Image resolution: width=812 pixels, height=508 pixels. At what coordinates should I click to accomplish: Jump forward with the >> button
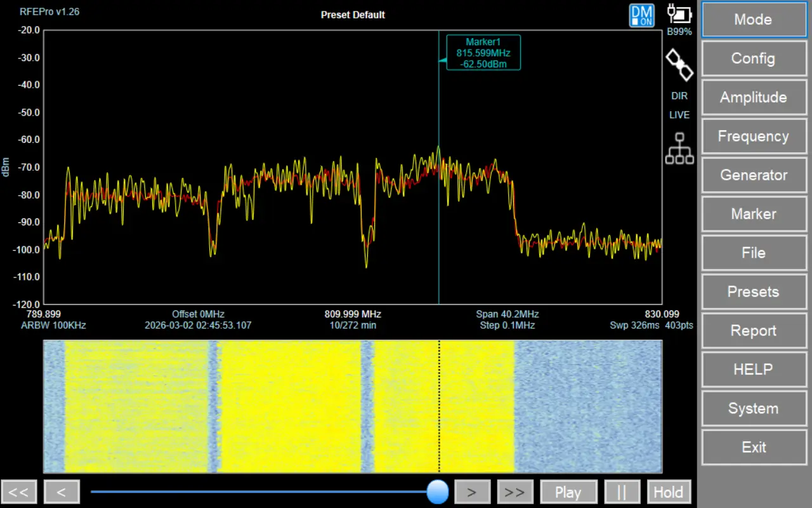click(x=514, y=492)
